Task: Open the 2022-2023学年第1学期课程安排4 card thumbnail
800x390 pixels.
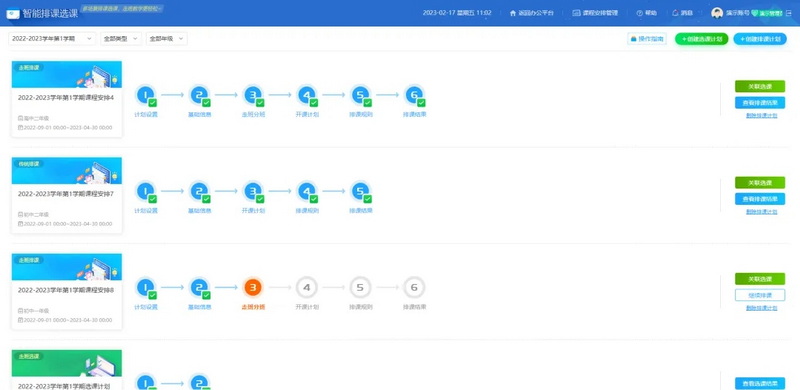Action: (x=67, y=75)
